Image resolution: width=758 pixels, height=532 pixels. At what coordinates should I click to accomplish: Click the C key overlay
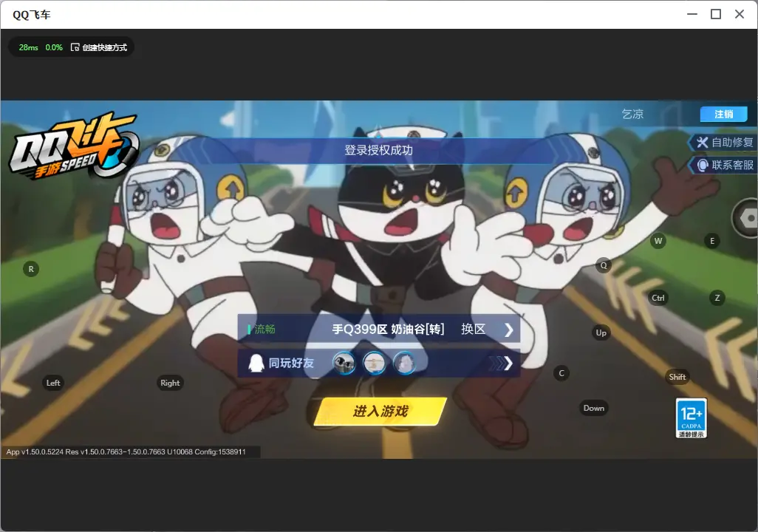click(x=561, y=373)
